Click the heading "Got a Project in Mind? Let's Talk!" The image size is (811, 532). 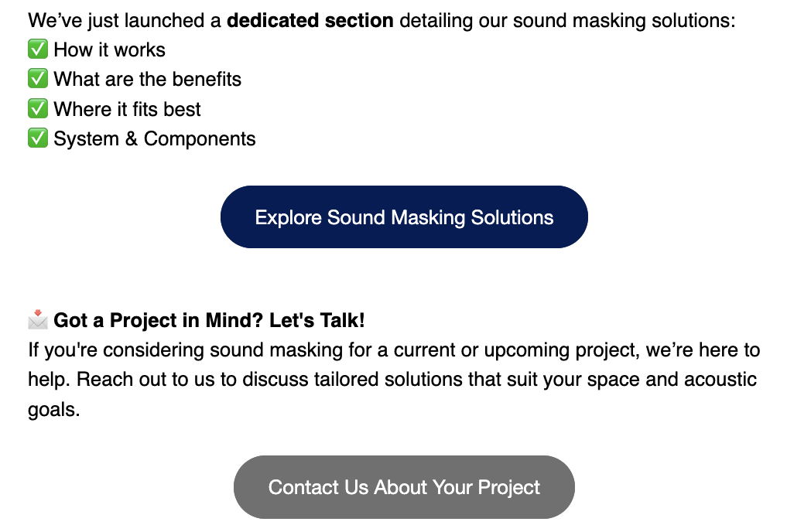coord(209,320)
